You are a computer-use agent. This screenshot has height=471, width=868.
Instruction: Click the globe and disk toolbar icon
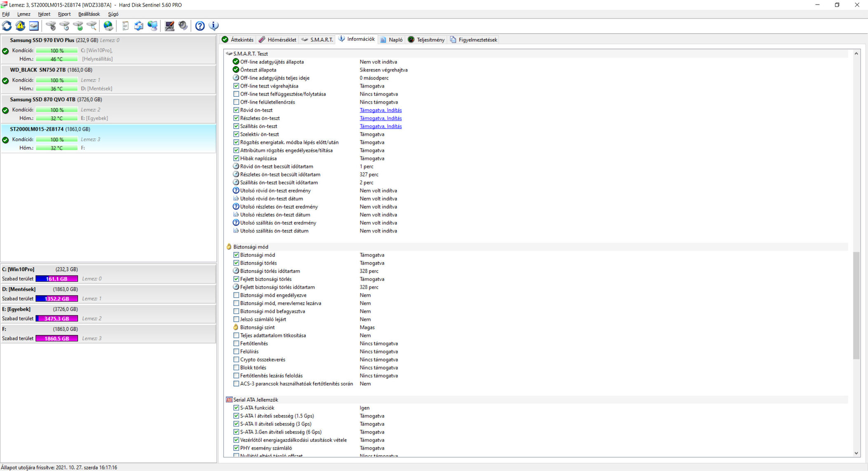[x=108, y=26]
